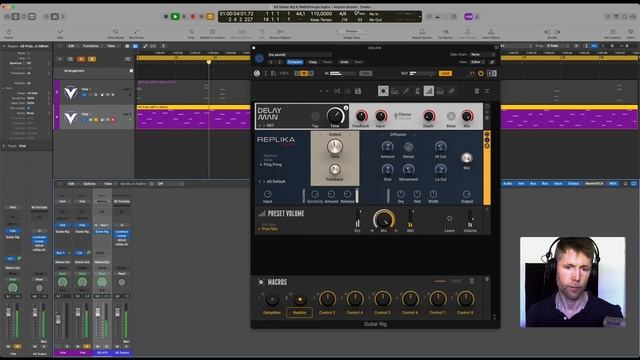Image resolution: width=640 pixels, height=360 pixels.
Task: Enable the Compare button in plugin header
Action: pos(295,62)
